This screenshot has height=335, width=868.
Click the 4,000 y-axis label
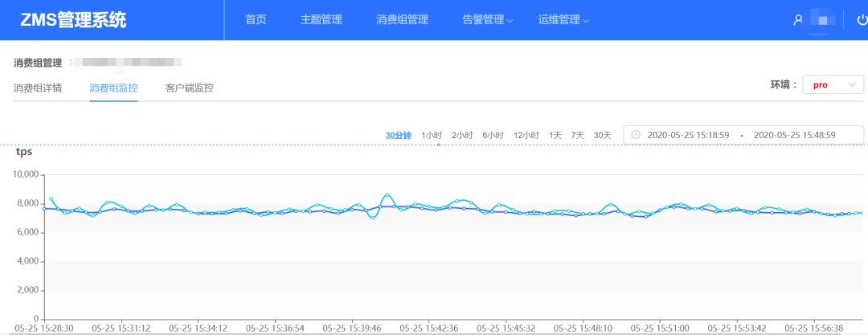(27, 261)
